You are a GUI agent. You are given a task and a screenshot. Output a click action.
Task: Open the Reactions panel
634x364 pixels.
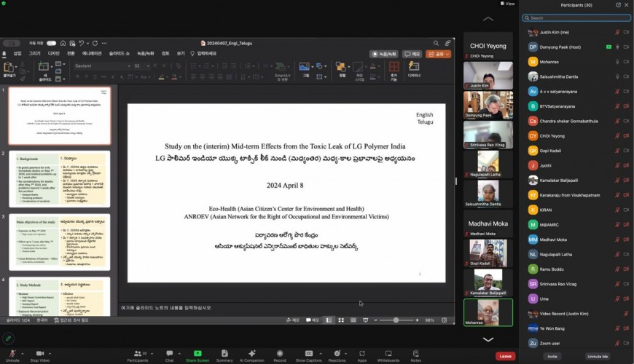click(337, 355)
